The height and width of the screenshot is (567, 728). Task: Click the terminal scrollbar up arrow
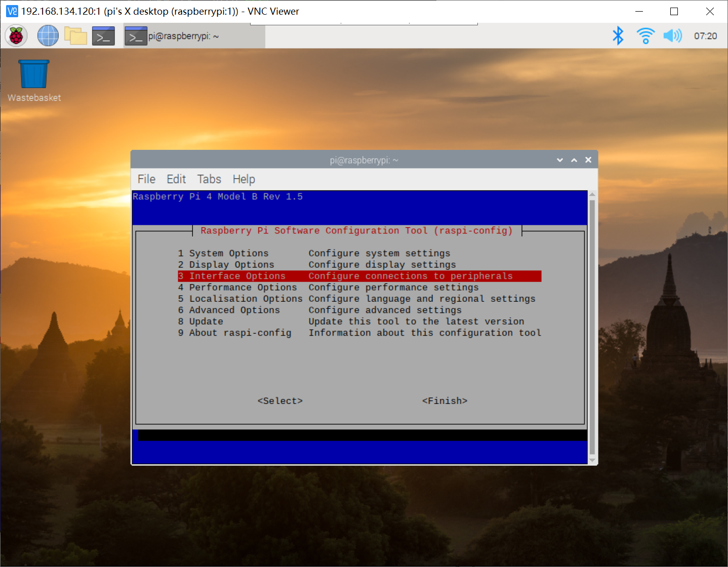592,194
